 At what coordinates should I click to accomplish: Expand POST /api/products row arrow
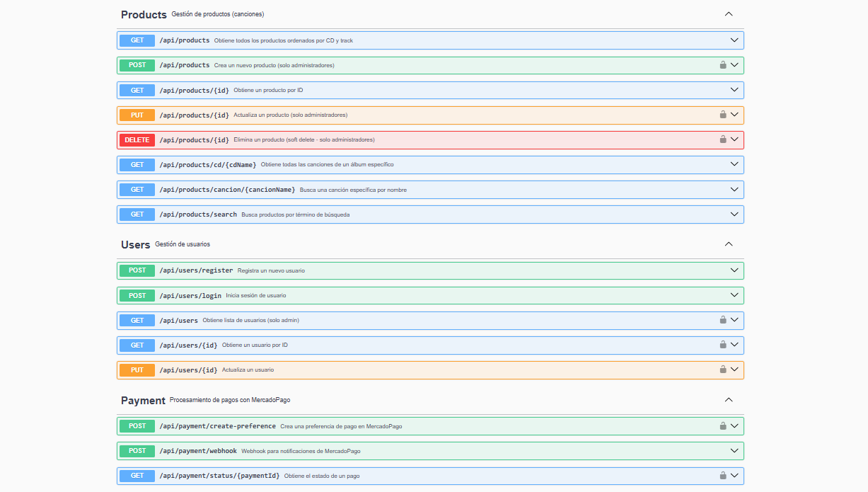[x=734, y=65]
